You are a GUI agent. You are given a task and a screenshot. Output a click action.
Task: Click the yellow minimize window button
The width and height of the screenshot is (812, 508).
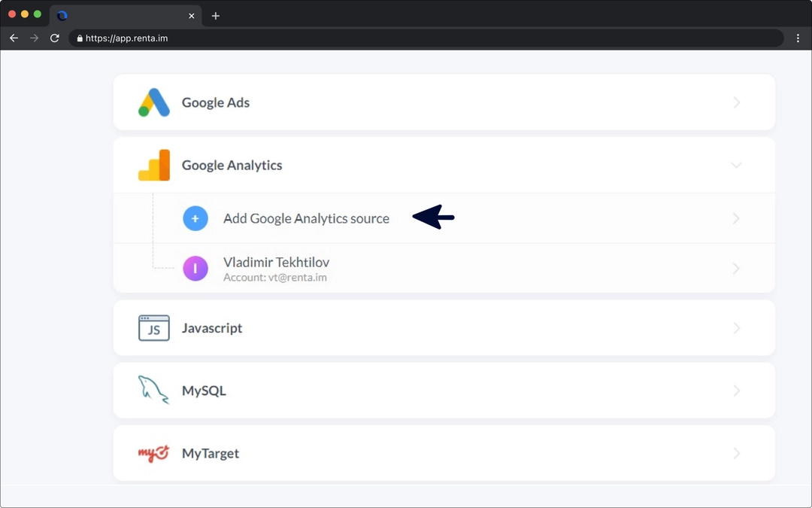[24, 14]
